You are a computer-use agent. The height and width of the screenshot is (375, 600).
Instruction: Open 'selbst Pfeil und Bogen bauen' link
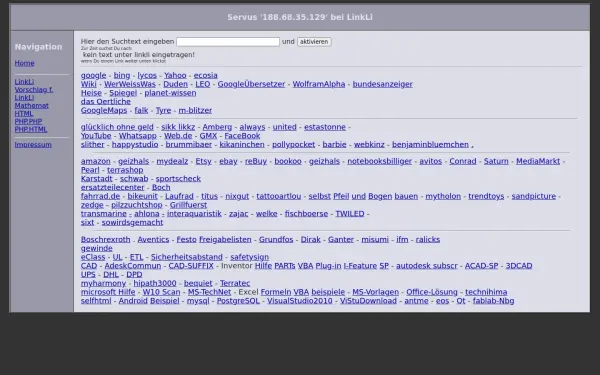[363, 196]
